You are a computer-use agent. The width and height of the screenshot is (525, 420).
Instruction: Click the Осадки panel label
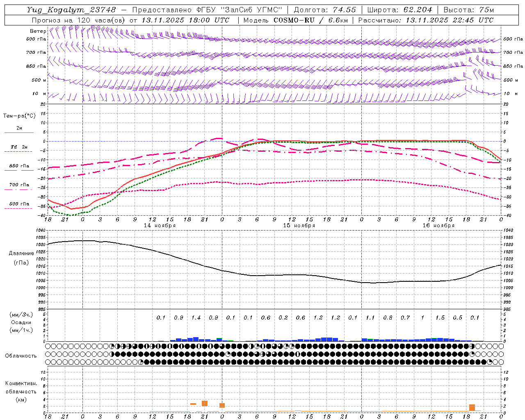(21, 322)
